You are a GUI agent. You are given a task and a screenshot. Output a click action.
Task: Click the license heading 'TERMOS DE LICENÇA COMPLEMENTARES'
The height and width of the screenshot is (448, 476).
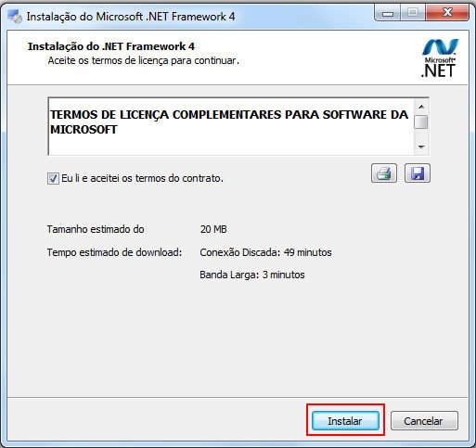point(229,122)
